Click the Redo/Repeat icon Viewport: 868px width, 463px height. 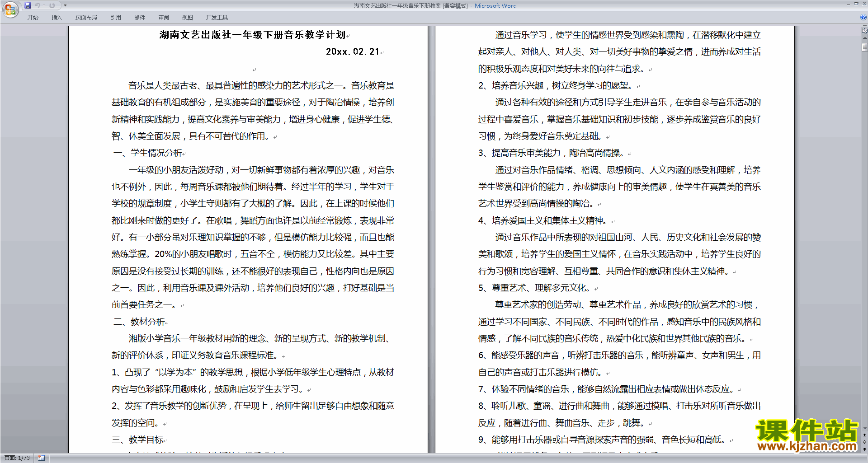point(52,5)
